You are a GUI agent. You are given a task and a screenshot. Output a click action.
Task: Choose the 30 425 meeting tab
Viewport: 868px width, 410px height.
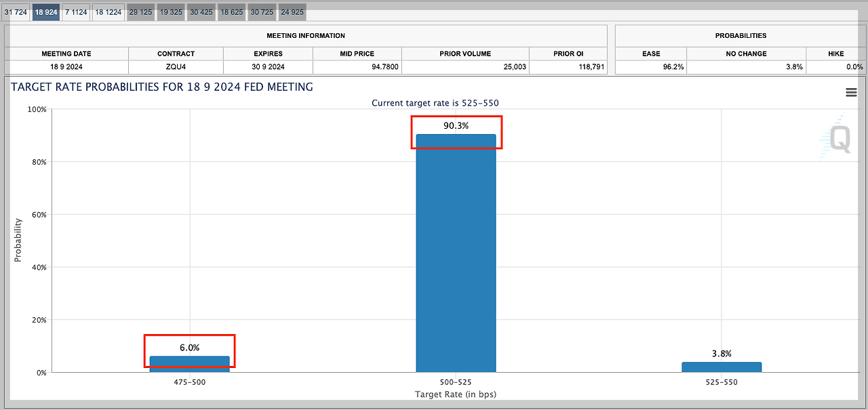tap(201, 12)
